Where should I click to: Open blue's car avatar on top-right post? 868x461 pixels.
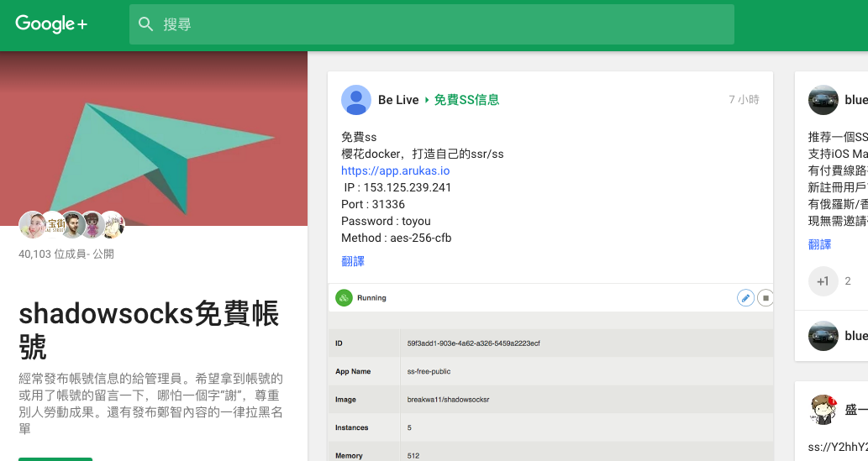(823, 100)
